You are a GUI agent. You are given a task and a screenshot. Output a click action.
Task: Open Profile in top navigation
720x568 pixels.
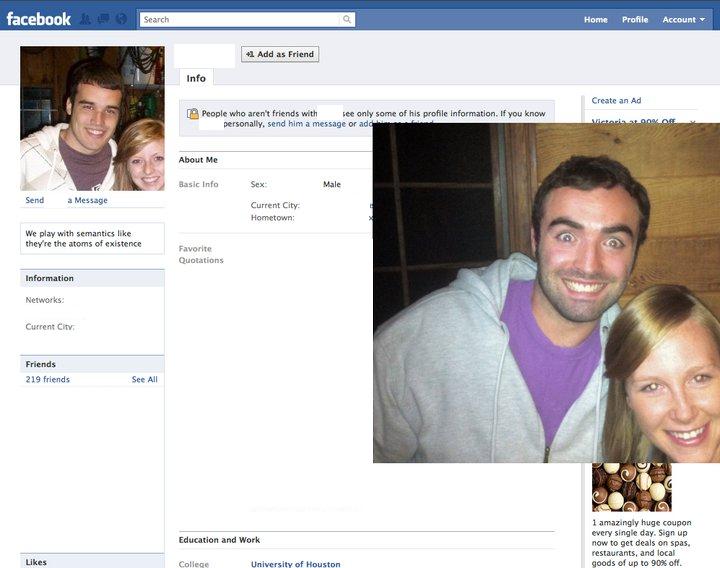634,19
